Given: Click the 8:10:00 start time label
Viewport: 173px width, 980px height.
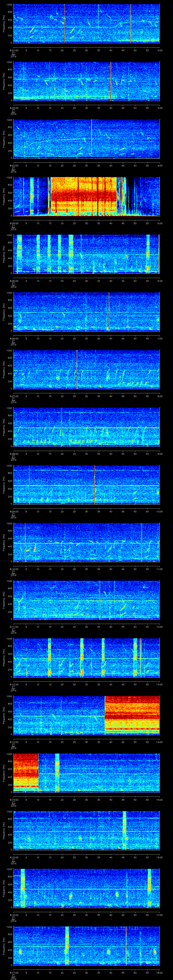Looking at the screenshot, I should pos(14,569).
